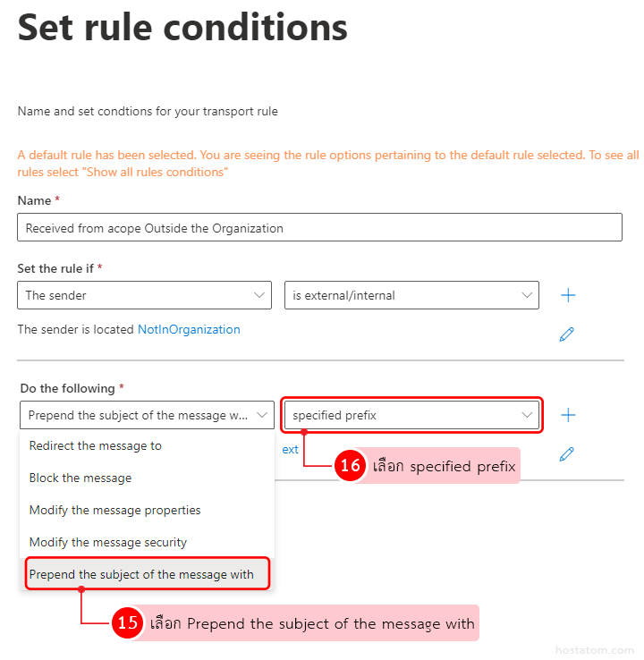Image resolution: width=644 pixels, height=660 pixels.
Task: Click the "ext" prefix link
Action: 290,450
